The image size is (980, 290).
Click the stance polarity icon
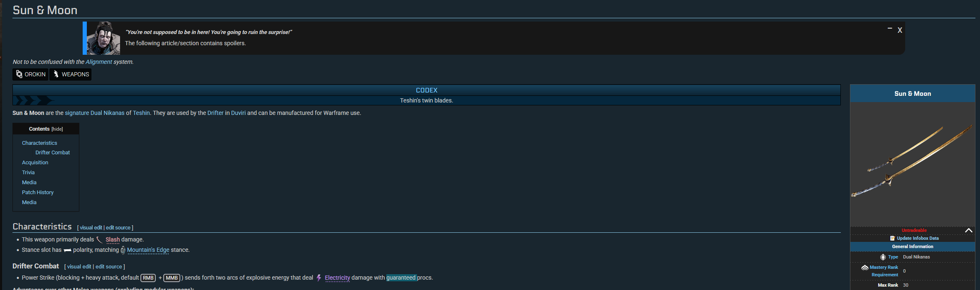click(67, 250)
